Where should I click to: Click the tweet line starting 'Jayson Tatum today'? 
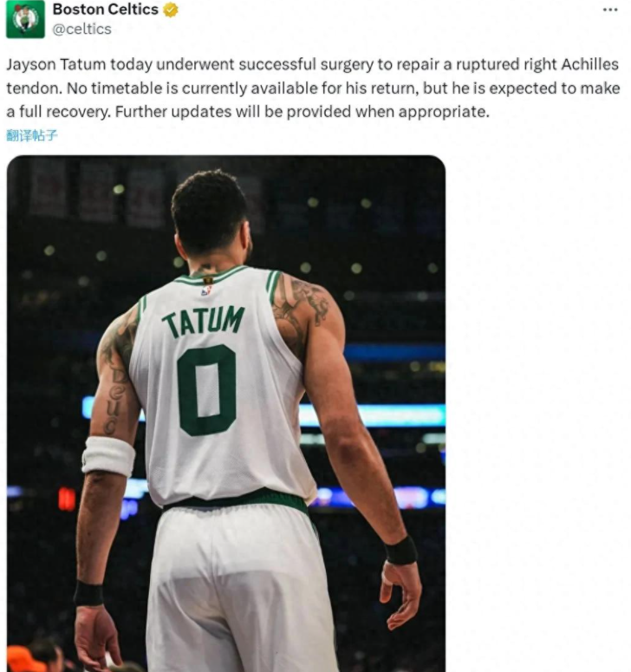click(312, 64)
